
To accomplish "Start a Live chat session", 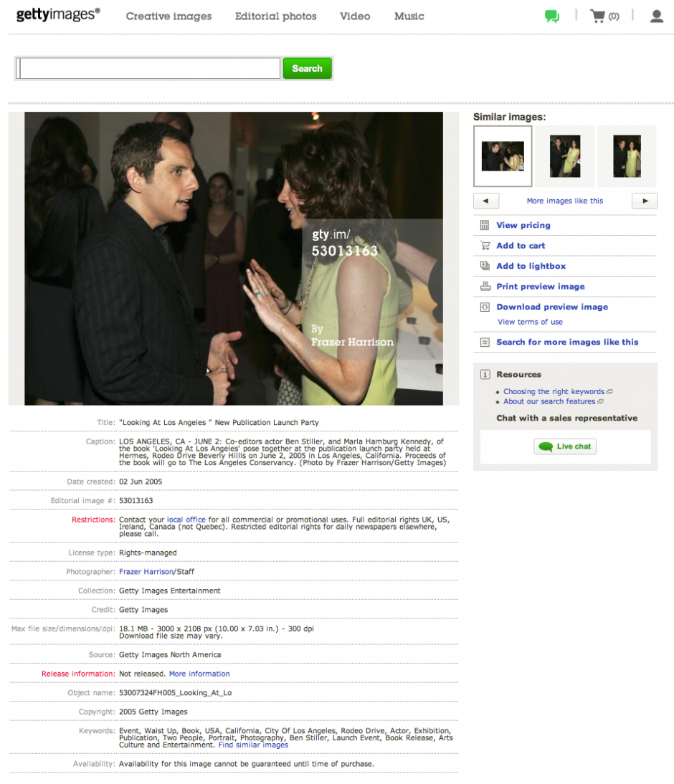I will click(565, 446).
